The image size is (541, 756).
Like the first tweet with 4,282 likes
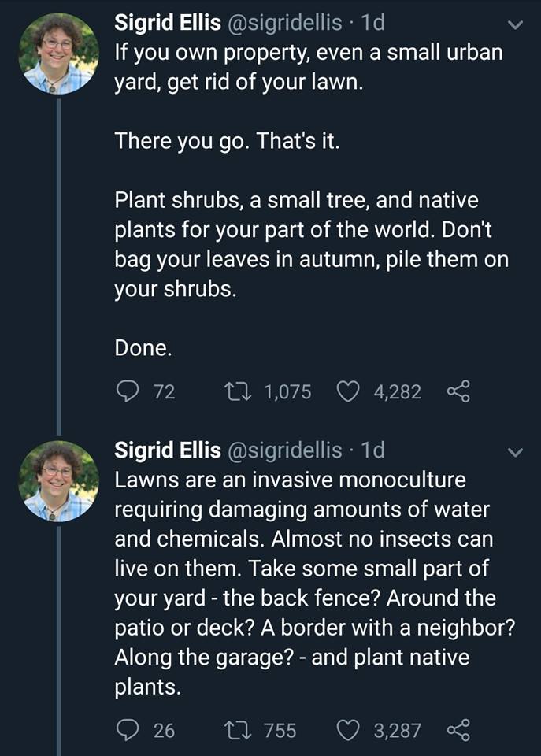point(348,391)
